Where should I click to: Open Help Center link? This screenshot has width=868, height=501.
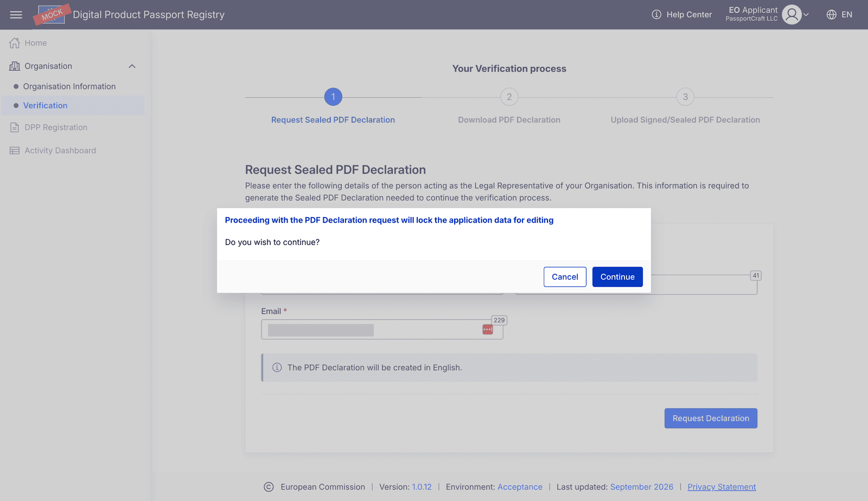point(689,15)
